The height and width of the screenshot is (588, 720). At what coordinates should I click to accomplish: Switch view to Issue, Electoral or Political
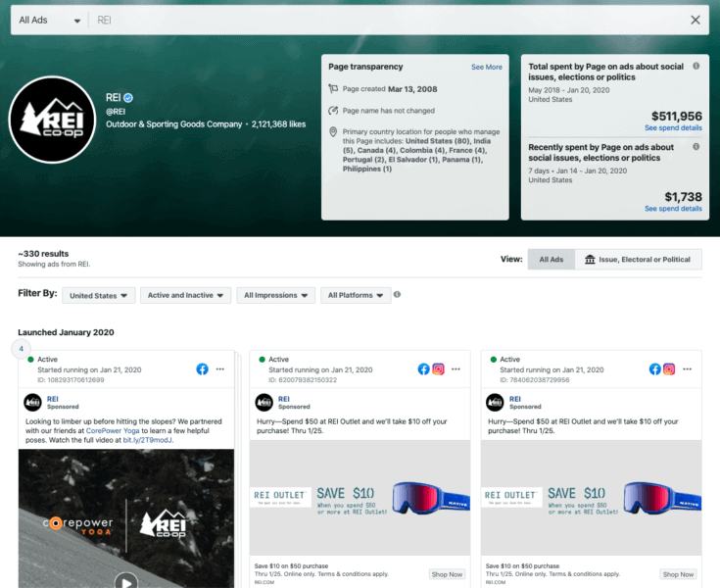tap(639, 259)
